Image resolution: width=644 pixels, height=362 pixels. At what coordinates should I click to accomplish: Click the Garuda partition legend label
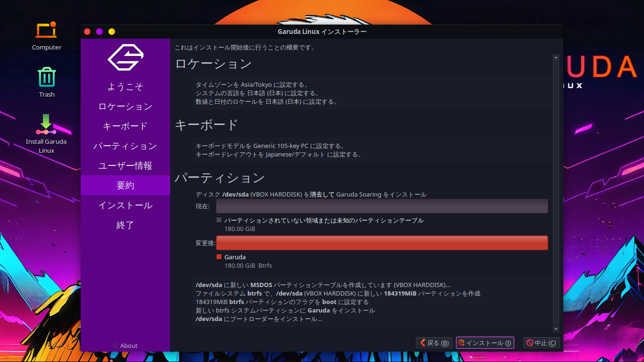pyautogui.click(x=235, y=257)
